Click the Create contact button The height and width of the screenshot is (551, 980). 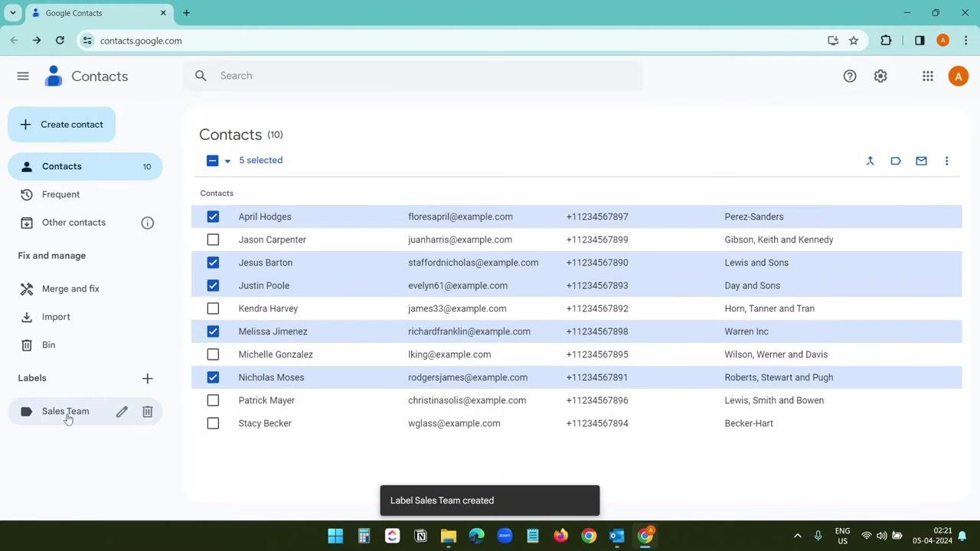[61, 125]
